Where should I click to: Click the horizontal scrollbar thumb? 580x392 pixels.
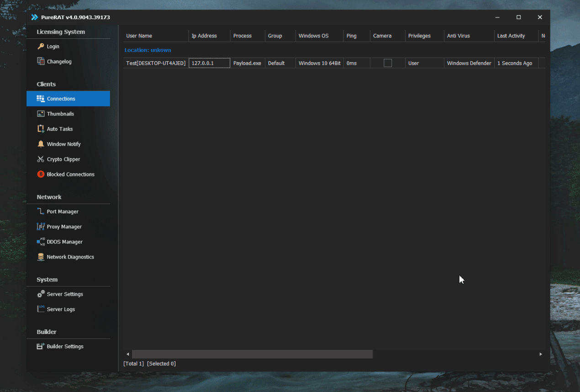(x=252, y=354)
